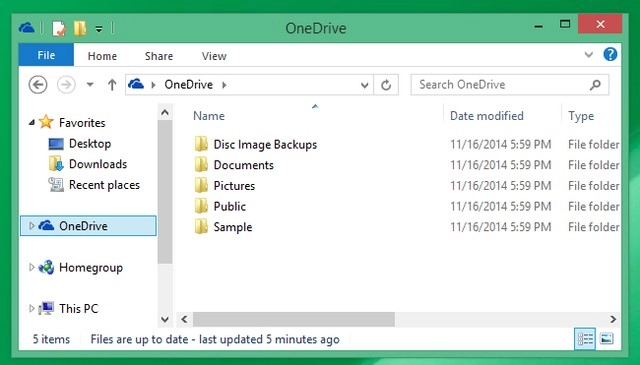
Task: Click the horizontal scrollbar thumb
Action: point(294,319)
